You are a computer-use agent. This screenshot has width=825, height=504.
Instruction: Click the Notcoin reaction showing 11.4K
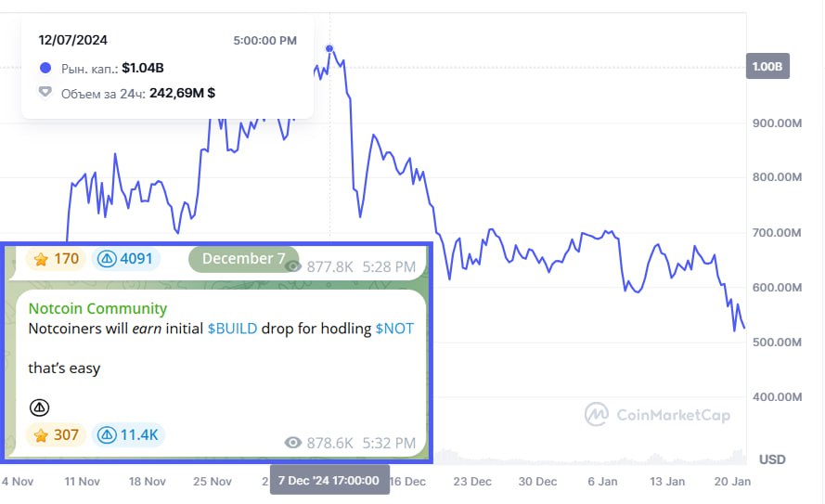tap(128, 435)
